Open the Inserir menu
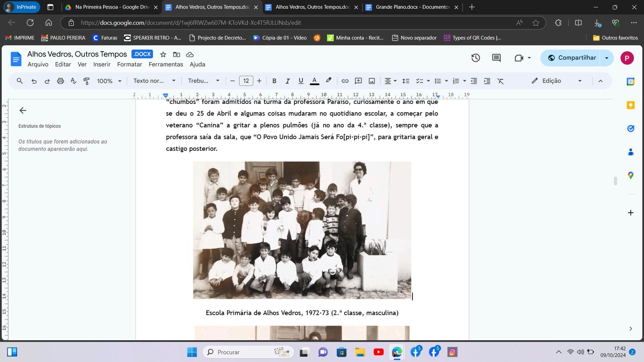 tap(102, 65)
